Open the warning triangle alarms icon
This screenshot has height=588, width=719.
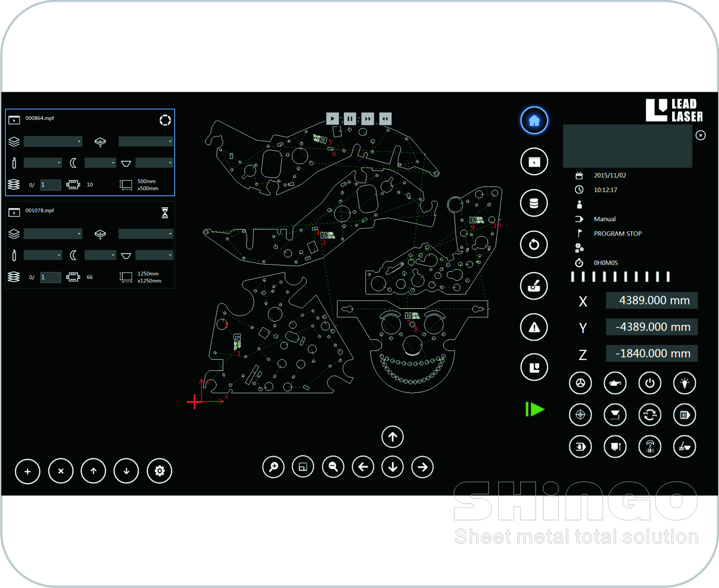click(x=534, y=327)
